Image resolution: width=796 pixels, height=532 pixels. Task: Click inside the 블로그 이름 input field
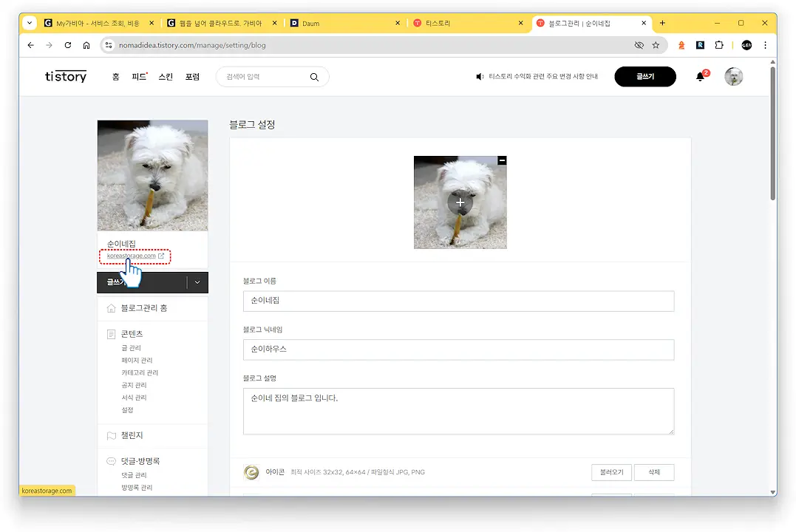(458, 301)
